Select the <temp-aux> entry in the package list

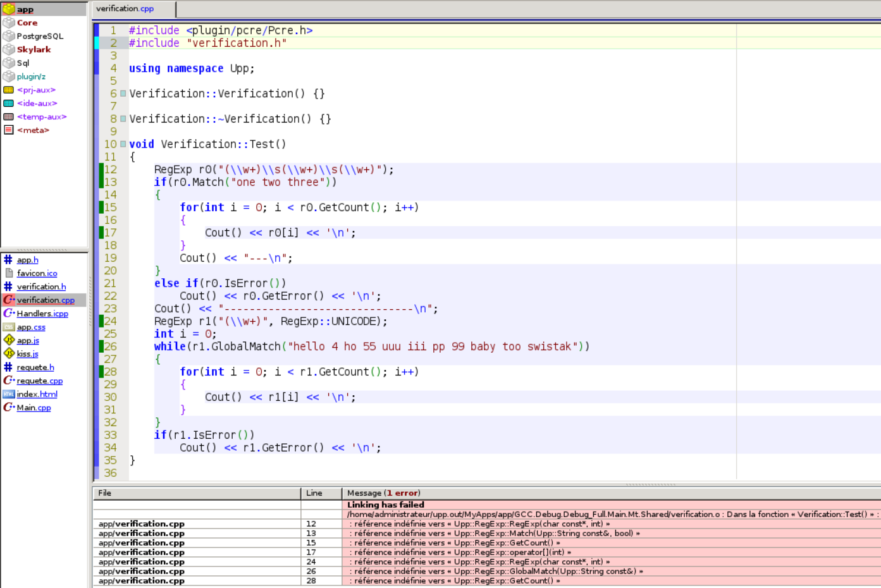(x=42, y=117)
